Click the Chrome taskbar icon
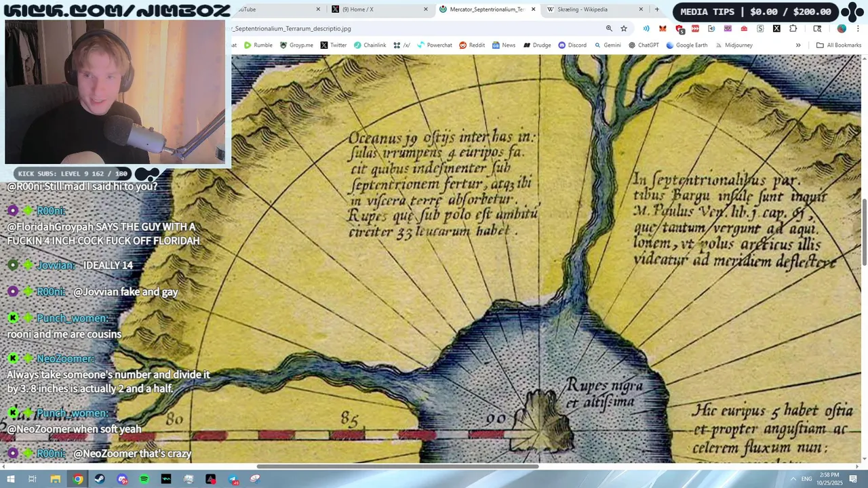 tap(78, 479)
